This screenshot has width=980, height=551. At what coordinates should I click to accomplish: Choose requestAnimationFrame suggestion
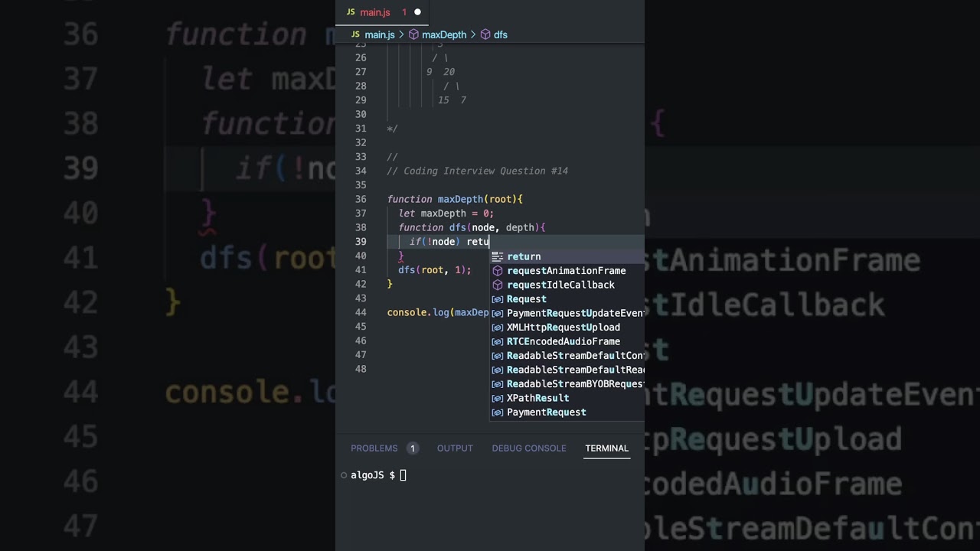click(x=567, y=271)
